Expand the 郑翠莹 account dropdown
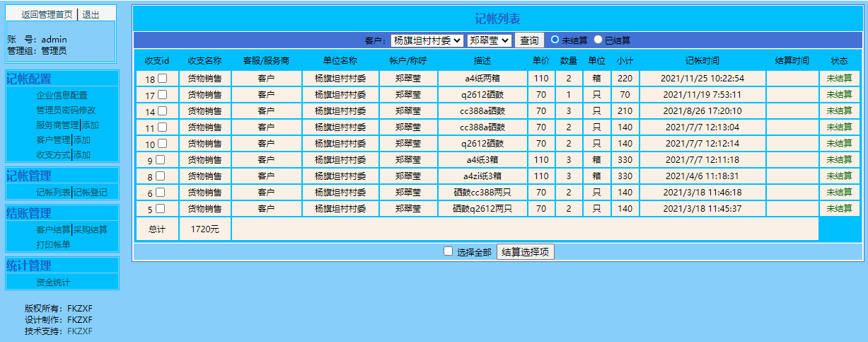This screenshot has height=342, width=868. pyautogui.click(x=490, y=41)
